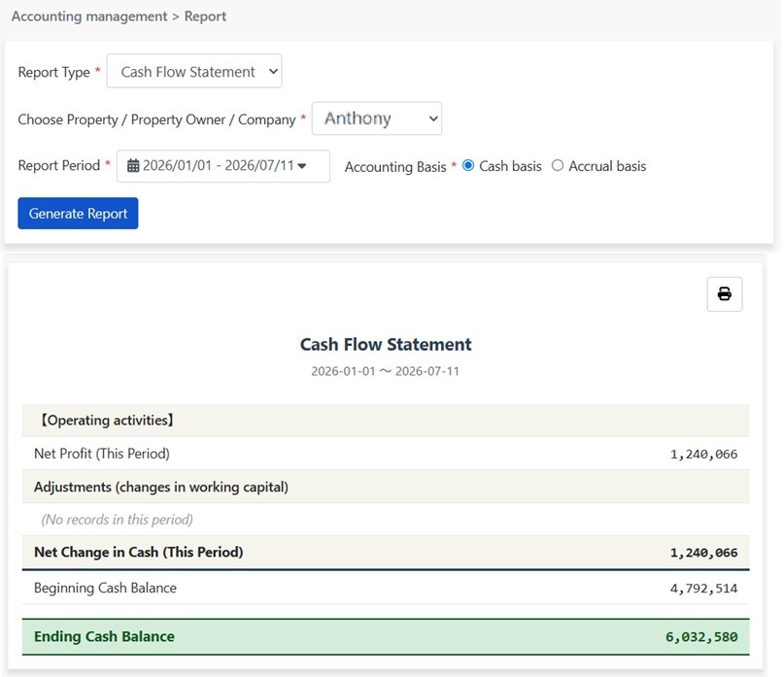Click the Net Change in Cash value 1,240,066
Image resolution: width=784 pixels, height=677 pixels.
coord(703,553)
